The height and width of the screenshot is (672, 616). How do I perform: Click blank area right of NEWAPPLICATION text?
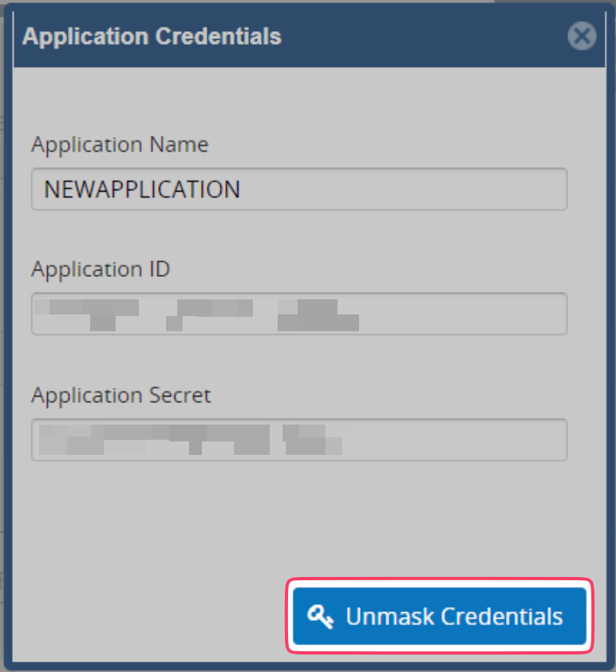(415, 189)
